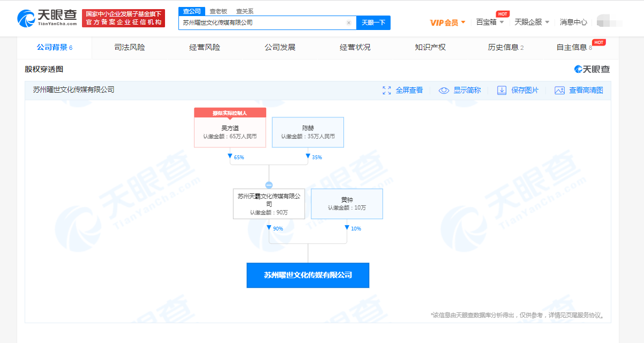Switch to the 司法风险 tab
The width and height of the screenshot is (644, 343).
click(130, 47)
